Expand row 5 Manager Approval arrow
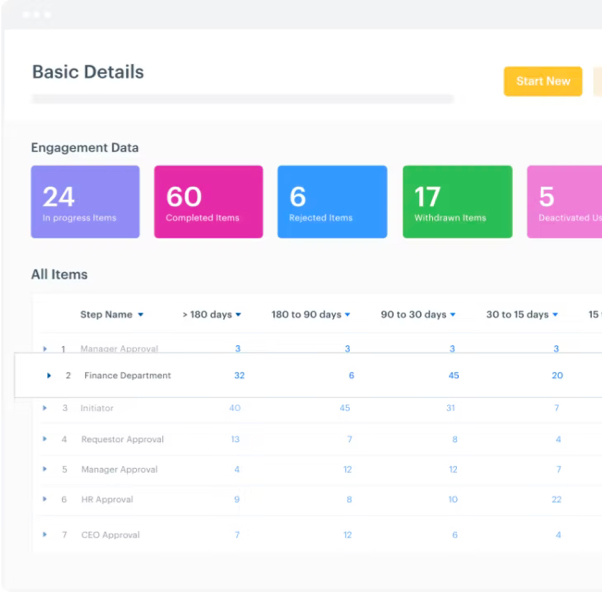The height and width of the screenshot is (592, 602). pyautogui.click(x=45, y=469)
